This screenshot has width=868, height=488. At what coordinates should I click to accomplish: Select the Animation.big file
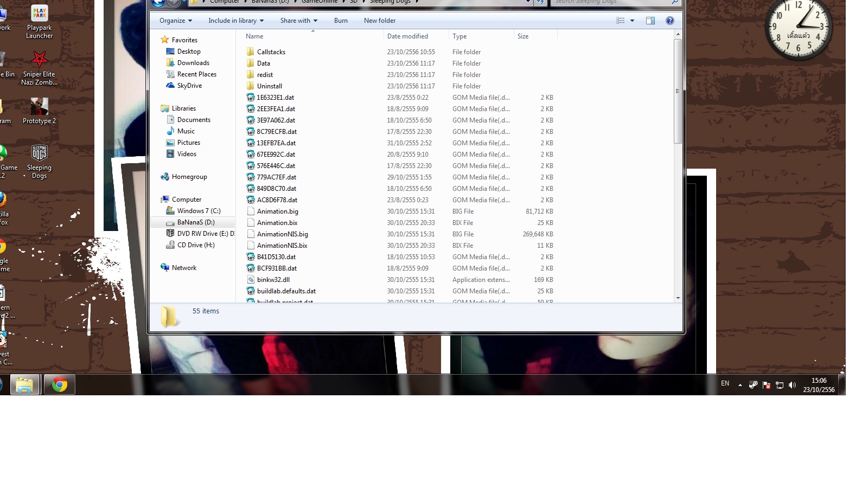pyautogui.click(x=277, y=211)
